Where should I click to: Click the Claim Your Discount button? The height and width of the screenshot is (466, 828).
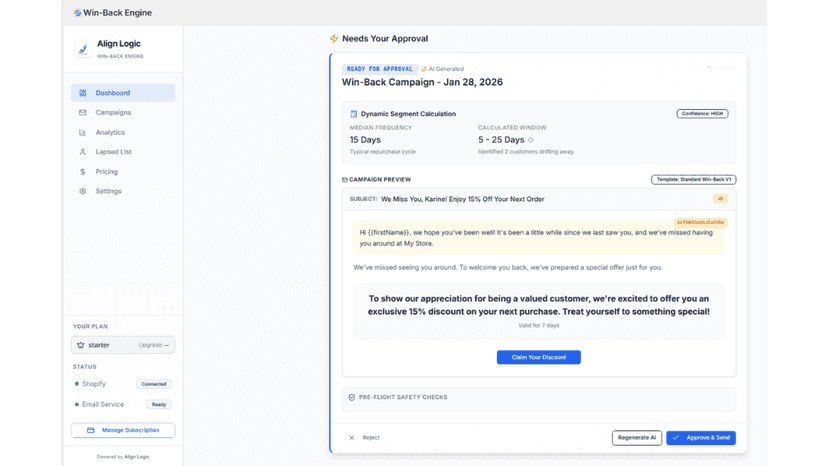(539, 357)
